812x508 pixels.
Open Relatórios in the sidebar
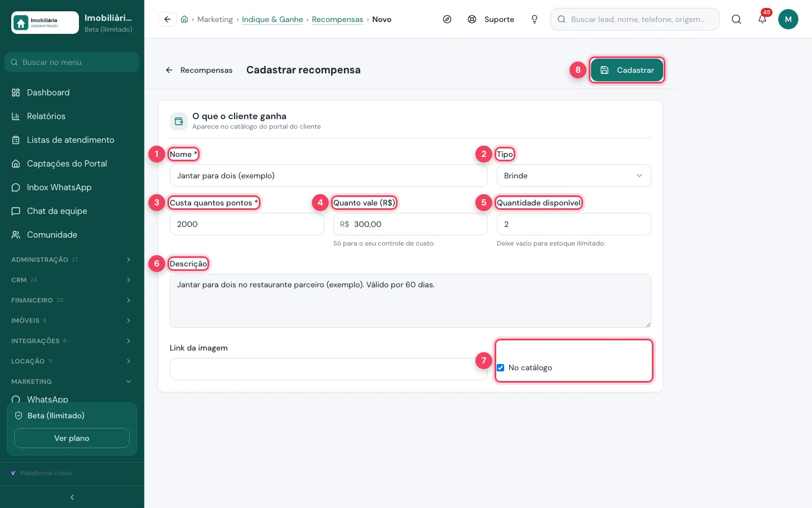coord(72,116)
